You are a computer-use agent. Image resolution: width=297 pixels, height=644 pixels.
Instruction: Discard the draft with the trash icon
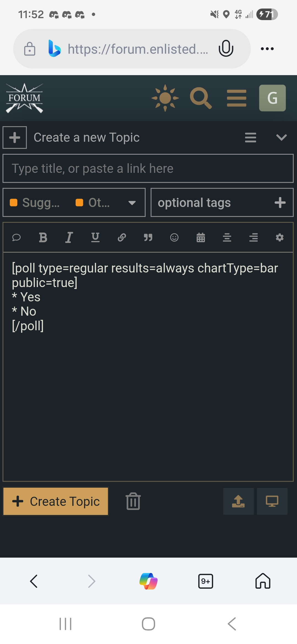tap(133, 501)
